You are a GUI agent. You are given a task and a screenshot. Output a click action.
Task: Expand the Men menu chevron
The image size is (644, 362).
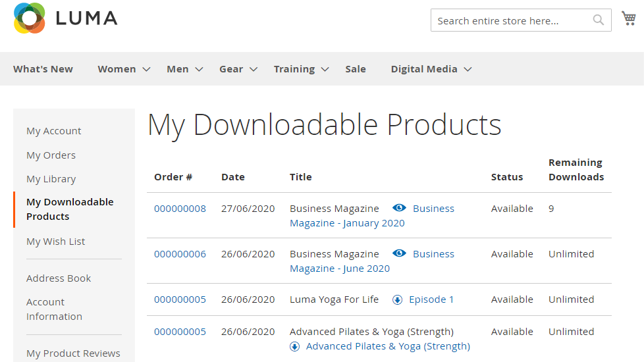point(199,69)
